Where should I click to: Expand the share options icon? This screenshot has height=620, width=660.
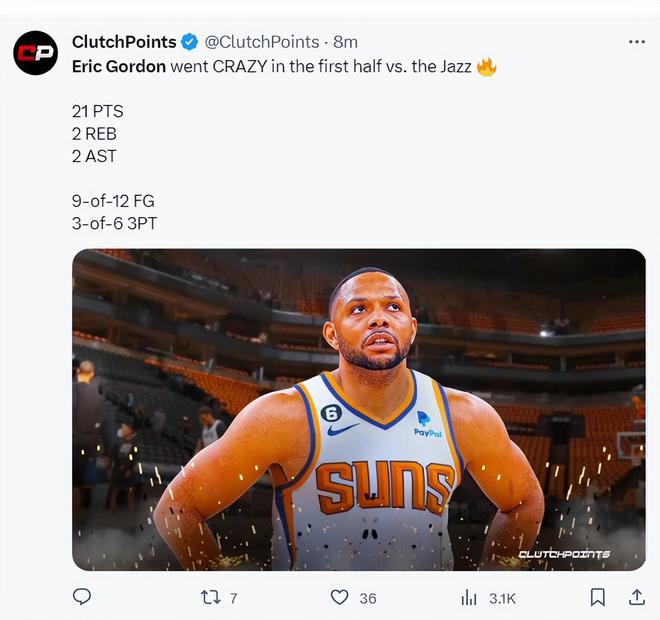pos(636,597)
